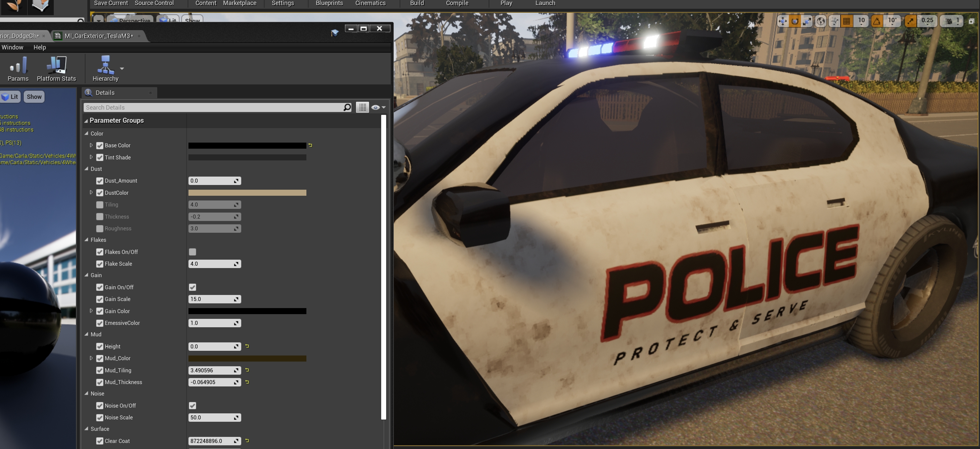Click the DustColor tan color swatch

tap(247, 193)
